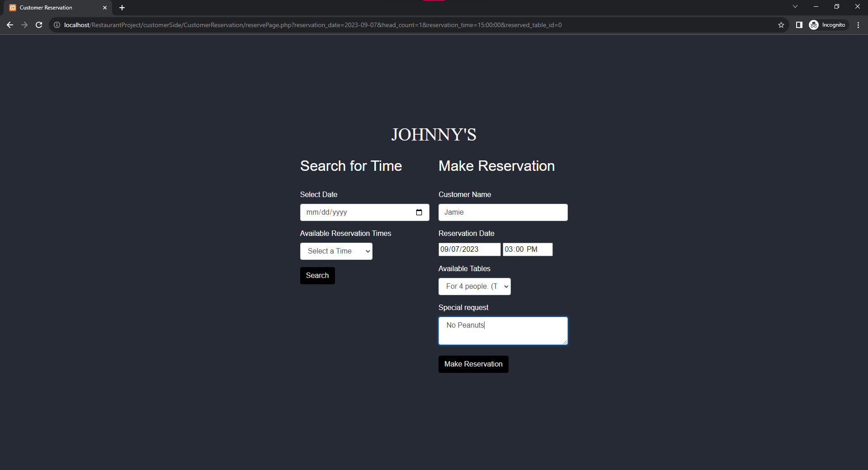Expand the Select a Time dropdown
This screenshot has width=868, height=470.
(336, 251)
